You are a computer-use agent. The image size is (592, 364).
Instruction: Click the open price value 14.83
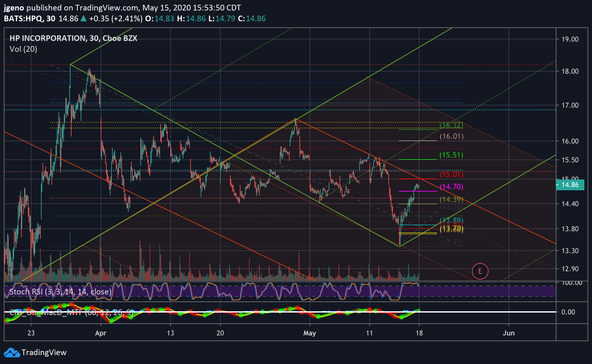pyautogui.click(x=164, y=19)
